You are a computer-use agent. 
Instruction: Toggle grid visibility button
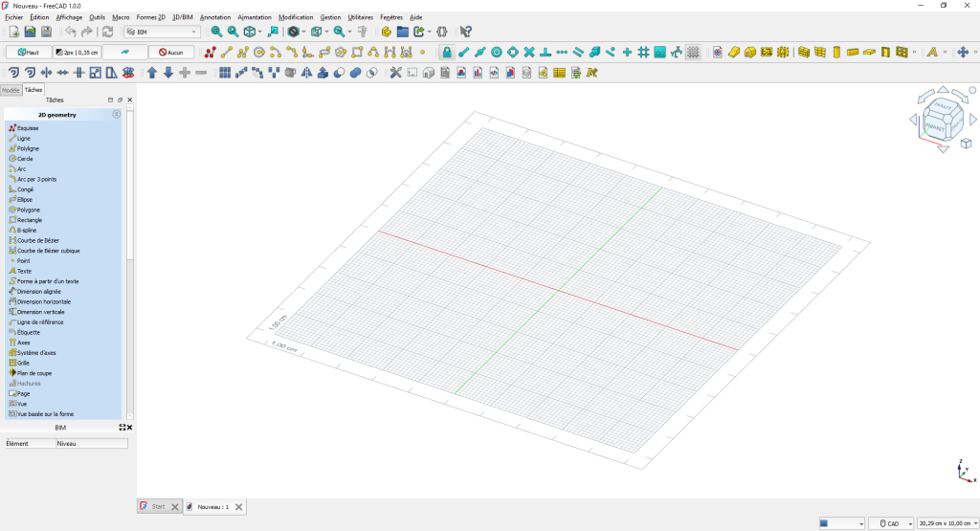point(693,53)
